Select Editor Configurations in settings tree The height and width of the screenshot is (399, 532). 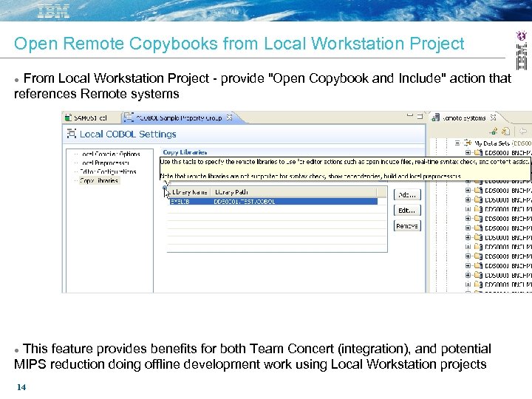[x=108, y=171]
